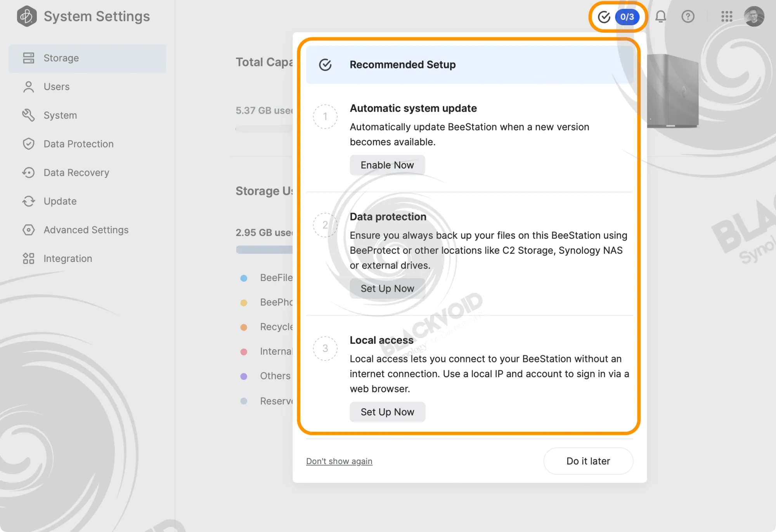Click the red Internal legend dot
The width and height of the screenshot is (776, 532).
pos(244,352)
